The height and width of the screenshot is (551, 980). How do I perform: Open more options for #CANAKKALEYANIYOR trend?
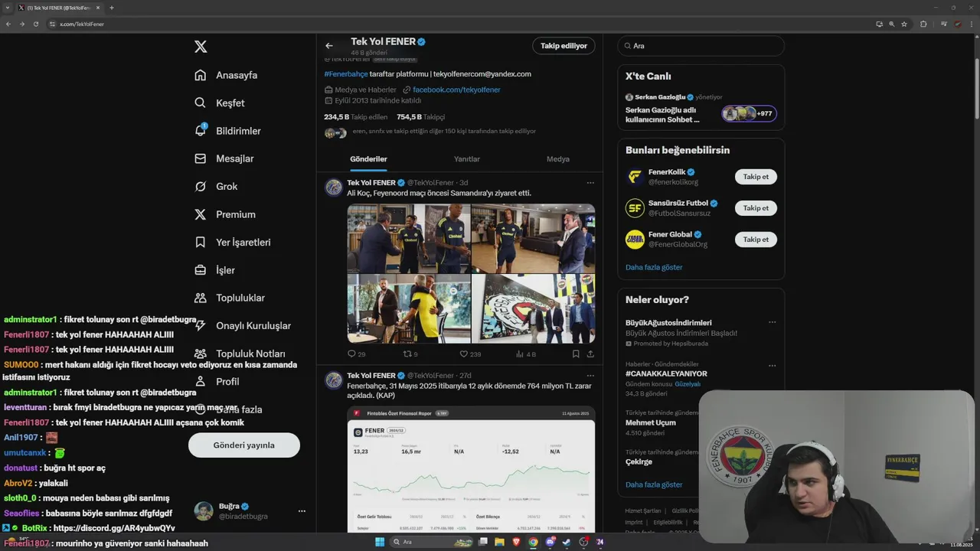(772, 365)
